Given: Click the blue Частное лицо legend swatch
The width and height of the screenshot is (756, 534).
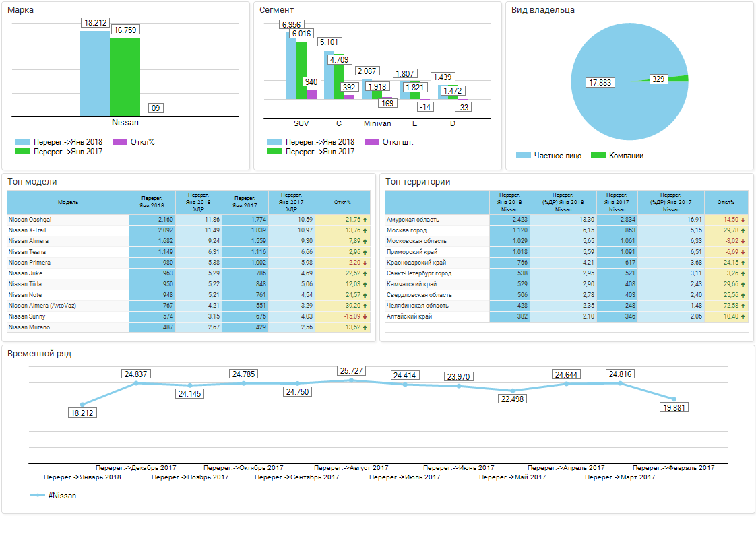Looking at the screenshot, I should click(523, 156).
